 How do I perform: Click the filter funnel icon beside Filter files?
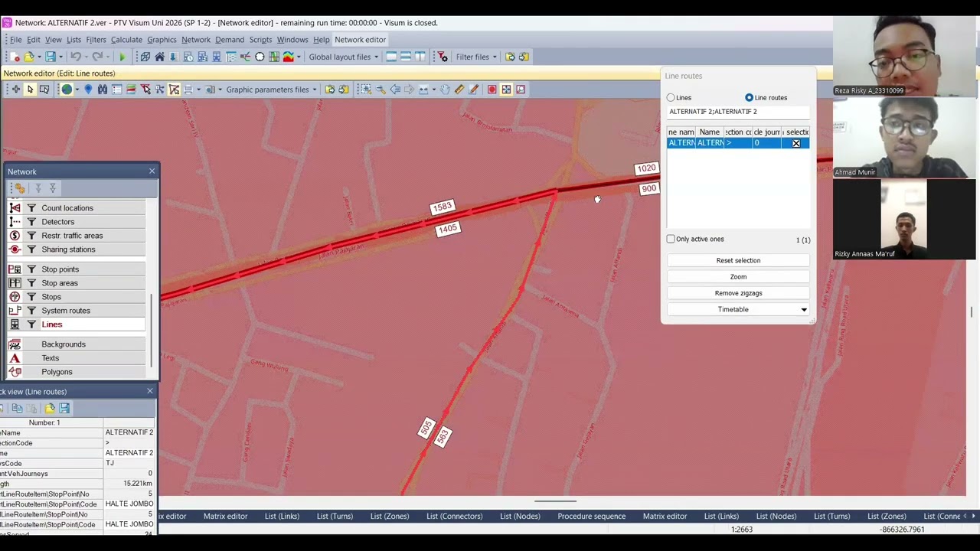[x=443, y=57]
